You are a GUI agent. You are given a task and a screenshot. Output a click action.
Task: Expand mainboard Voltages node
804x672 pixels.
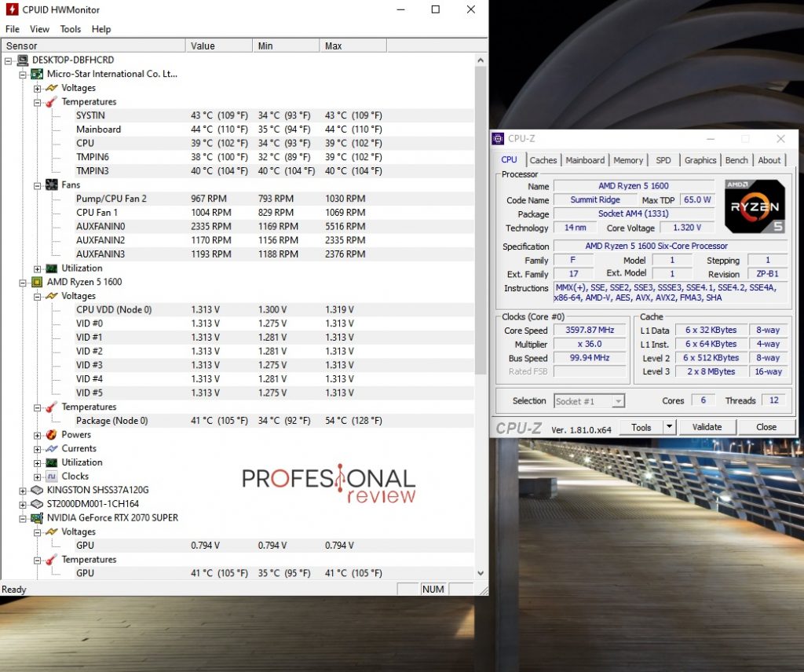point(38,89)
